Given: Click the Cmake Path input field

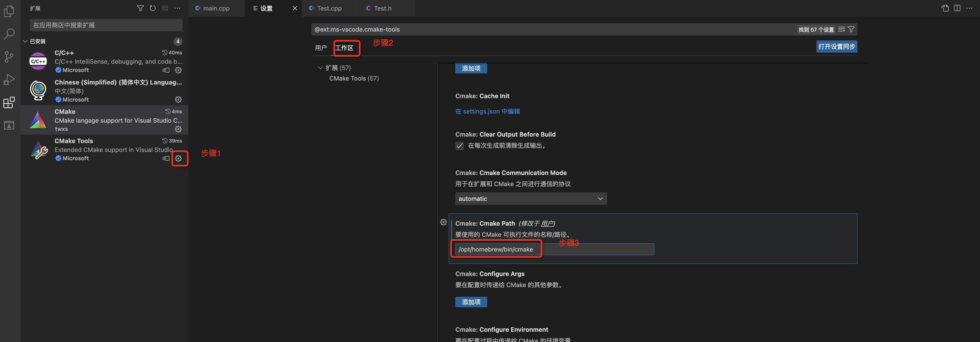Looking at the screenshot, I should coord(555,249).
